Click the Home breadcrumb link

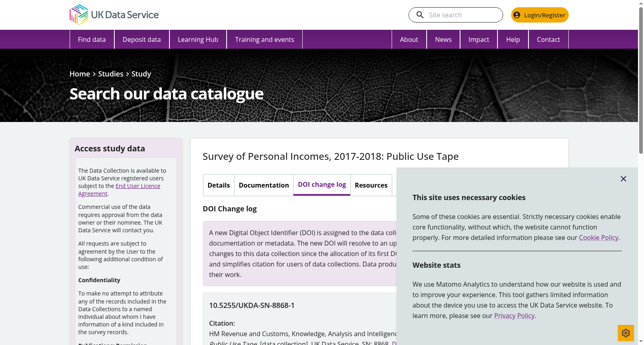pos(80,74)
